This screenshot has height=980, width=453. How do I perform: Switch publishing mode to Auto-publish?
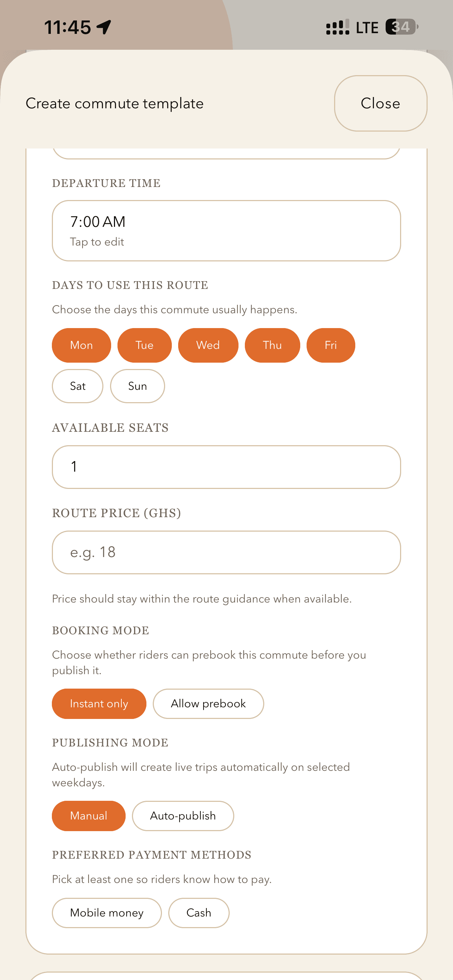pos(182,816)
